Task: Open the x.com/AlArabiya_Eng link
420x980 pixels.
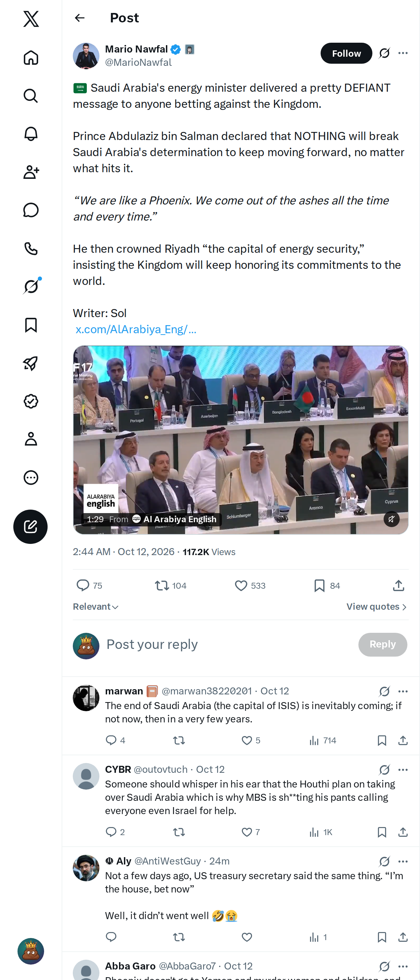Action: point(136,329)
